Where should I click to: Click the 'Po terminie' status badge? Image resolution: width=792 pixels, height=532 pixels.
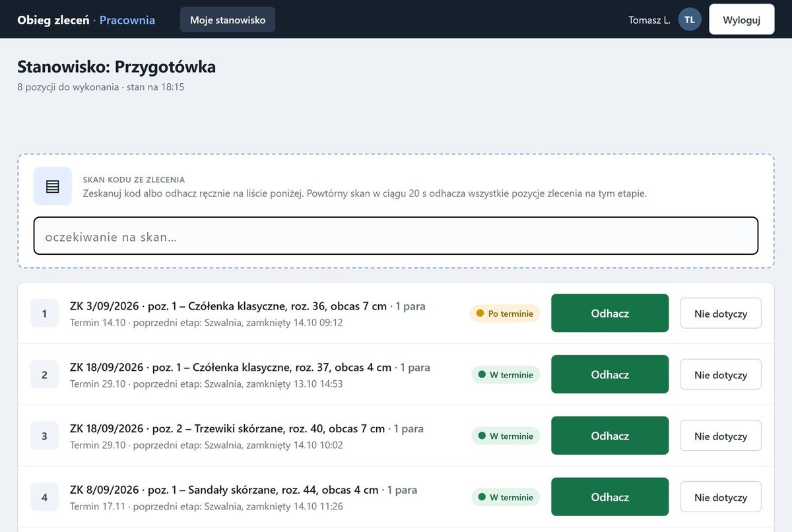click(505, 314)
